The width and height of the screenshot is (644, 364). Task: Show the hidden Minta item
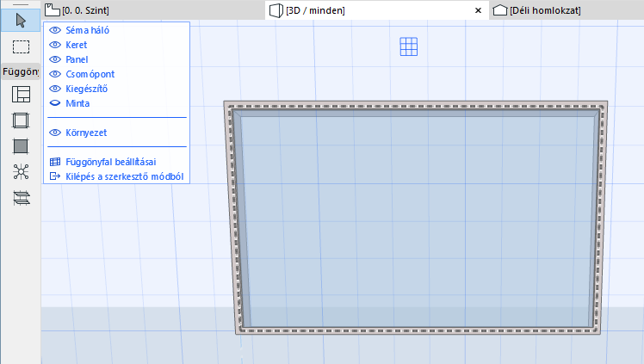click(55, 103)
